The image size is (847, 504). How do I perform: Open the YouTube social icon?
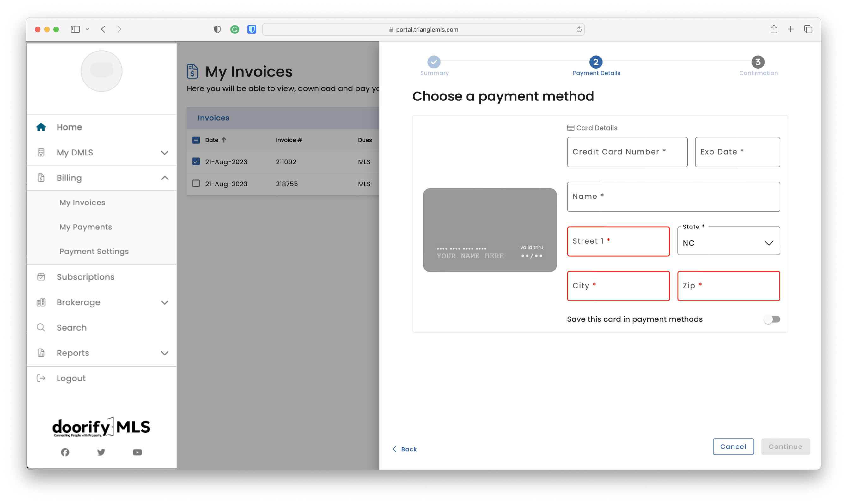coord(137,452)
